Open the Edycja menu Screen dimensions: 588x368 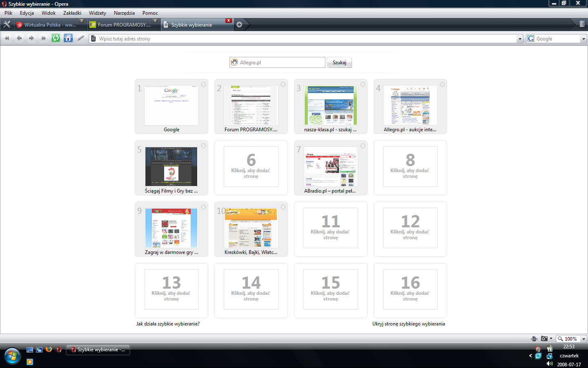click(27, 13)
